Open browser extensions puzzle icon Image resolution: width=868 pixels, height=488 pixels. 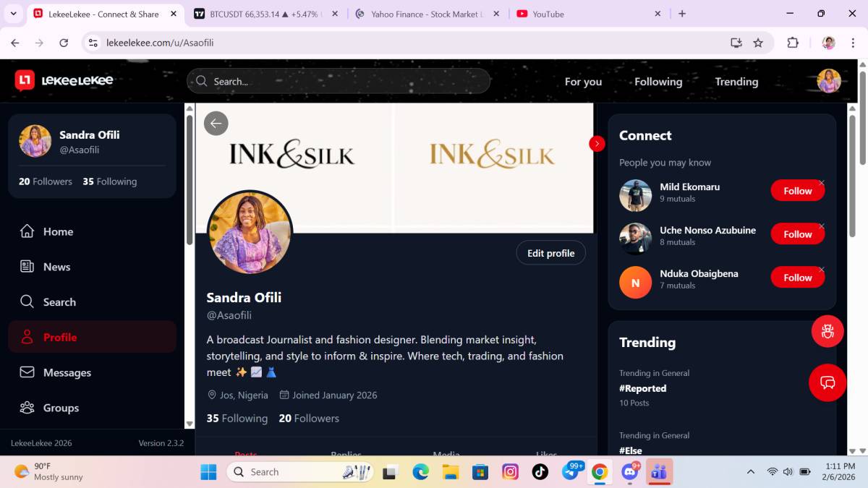(x=793, y=43)
